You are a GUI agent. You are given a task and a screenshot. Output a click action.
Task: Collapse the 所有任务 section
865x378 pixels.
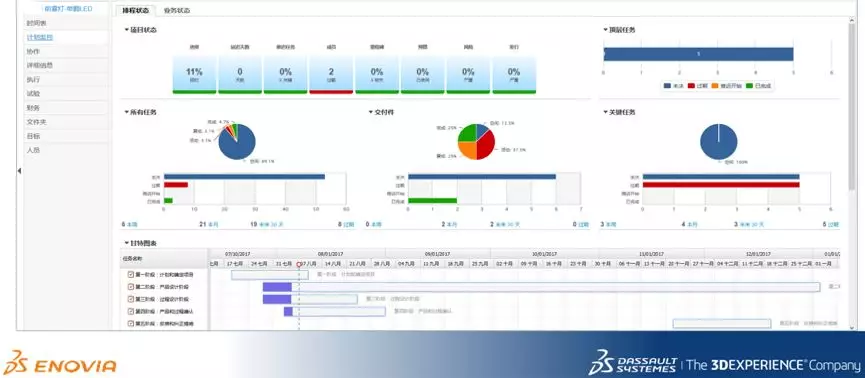click(126, 112)
